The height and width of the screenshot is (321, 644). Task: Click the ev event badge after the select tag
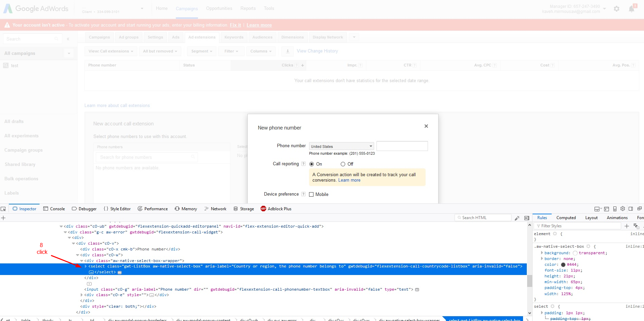(120, 272)
